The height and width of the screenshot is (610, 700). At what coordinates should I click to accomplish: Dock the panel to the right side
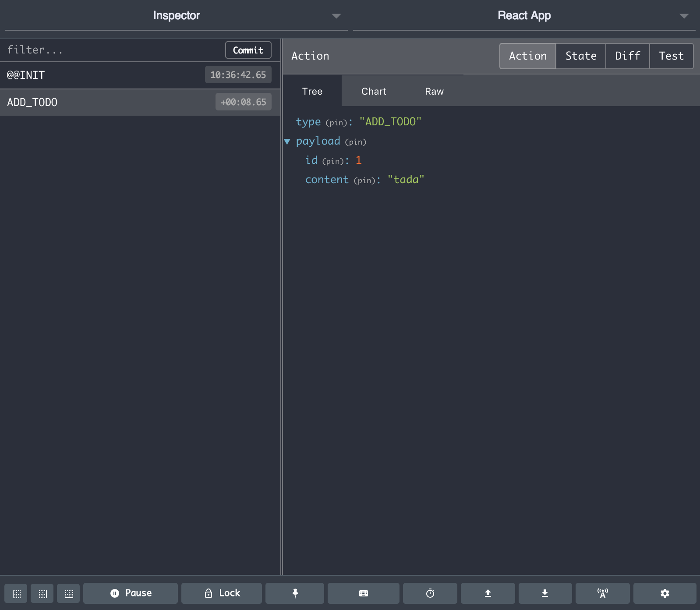(x=42, y=594)
